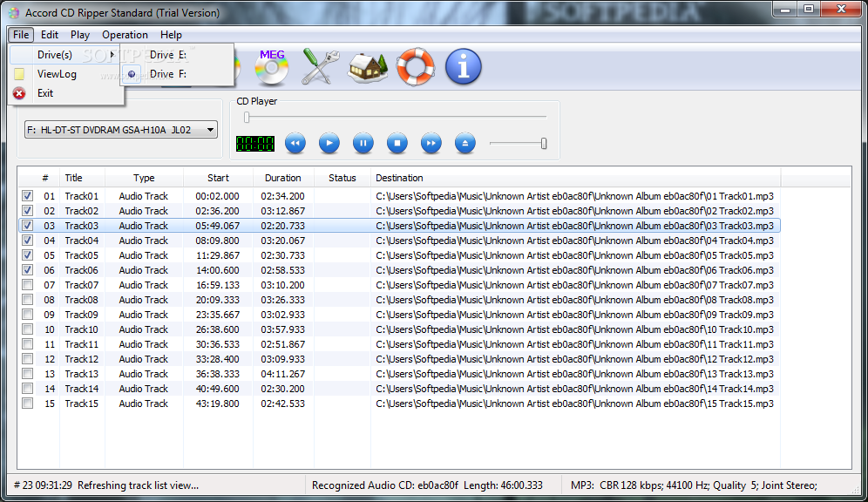Uncheck the Track02 checkbox
This screenshot has width=868, height=502.
27,211
